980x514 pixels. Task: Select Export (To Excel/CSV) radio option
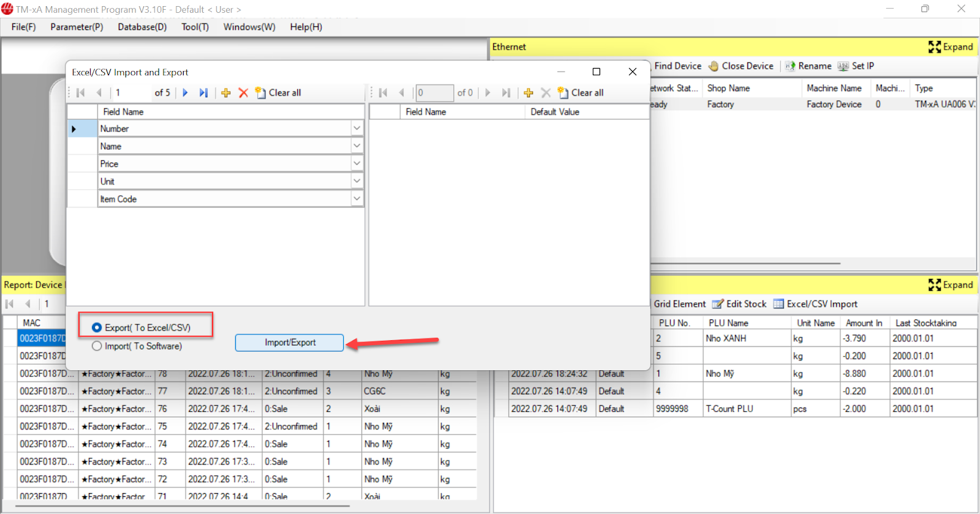(x=97, y=327)
